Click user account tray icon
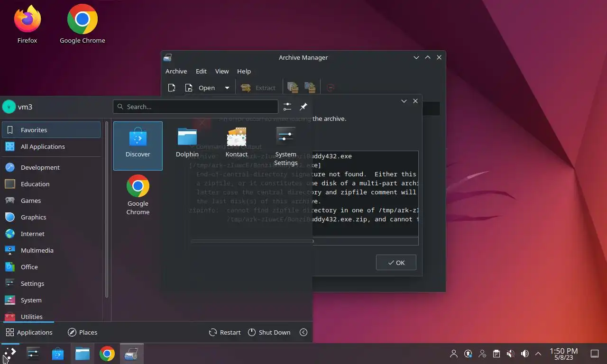The image size is (607, 364). 454,354
